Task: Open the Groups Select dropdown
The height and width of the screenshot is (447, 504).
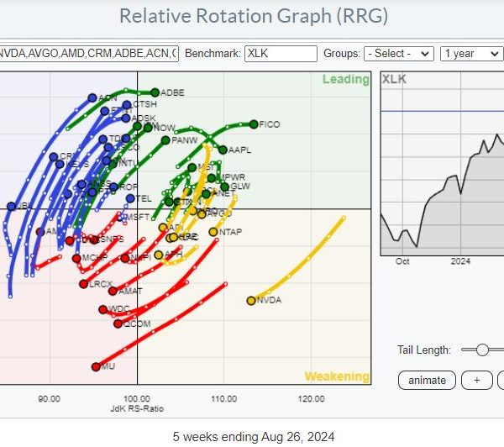Action: click(x=398, y=54)
